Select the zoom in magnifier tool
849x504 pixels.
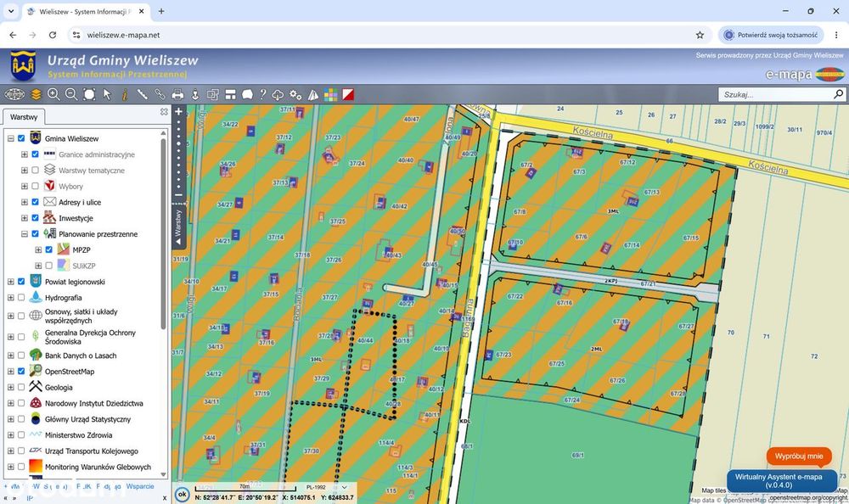(x=53, y=95)
